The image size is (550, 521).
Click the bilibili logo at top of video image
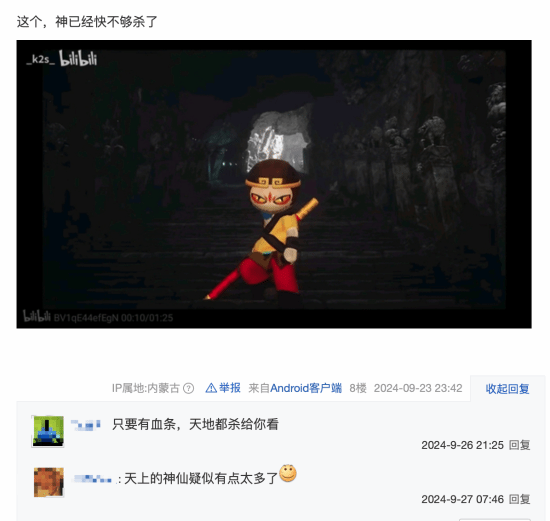tap(78, 58)
